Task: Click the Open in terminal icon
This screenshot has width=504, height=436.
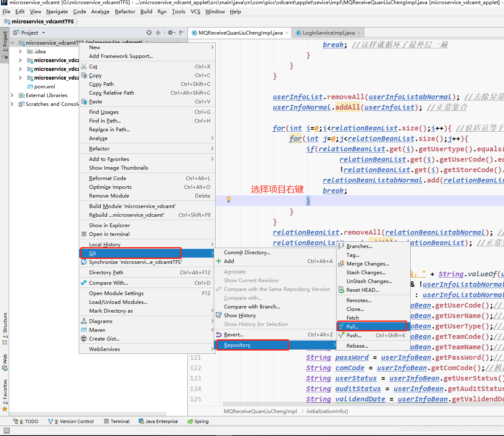Action: 84,234
